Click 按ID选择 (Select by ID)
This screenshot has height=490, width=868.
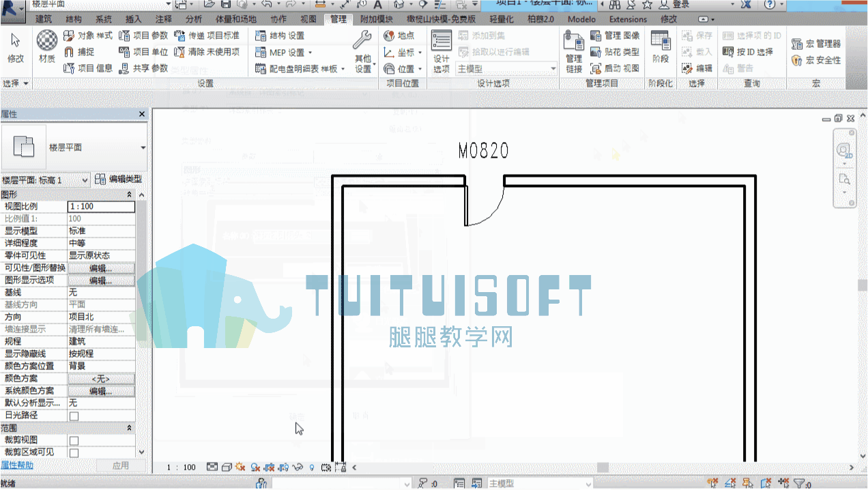[748, 52]
